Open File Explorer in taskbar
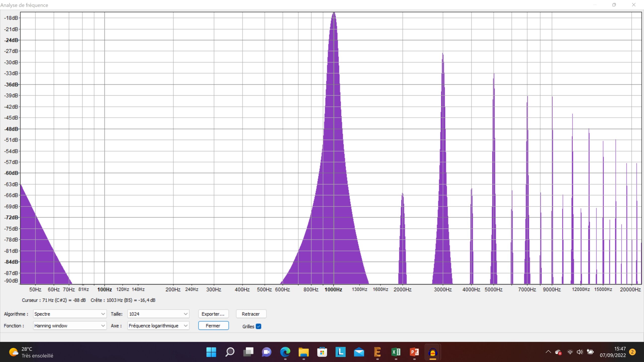644x362 pixels. tap(303, 352)
